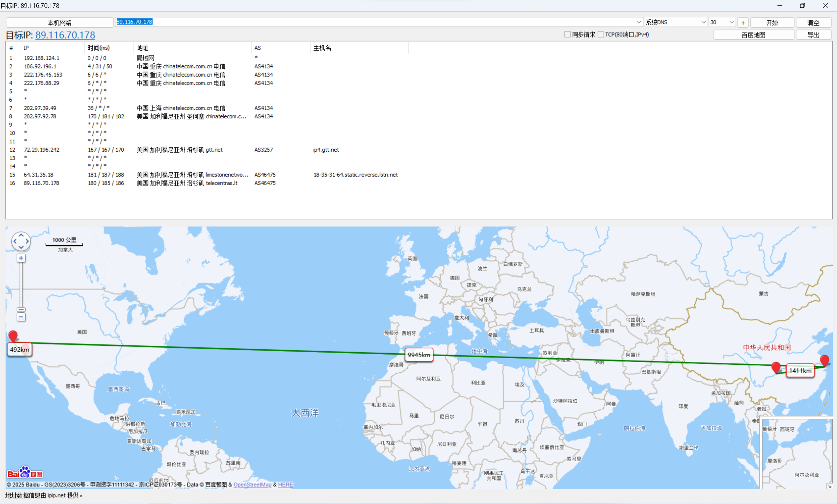Enable the 同步请求 checkbox
The image size is (837, 504).
[567, 34]
